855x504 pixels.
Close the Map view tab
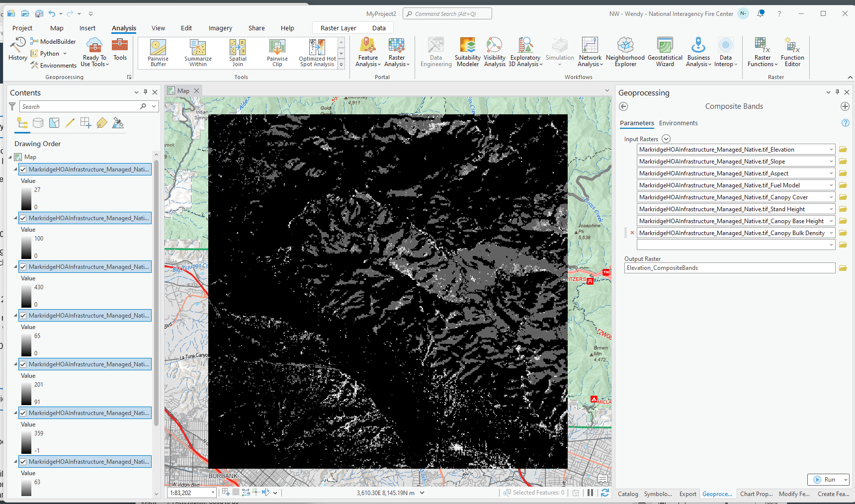click(196, 90)
